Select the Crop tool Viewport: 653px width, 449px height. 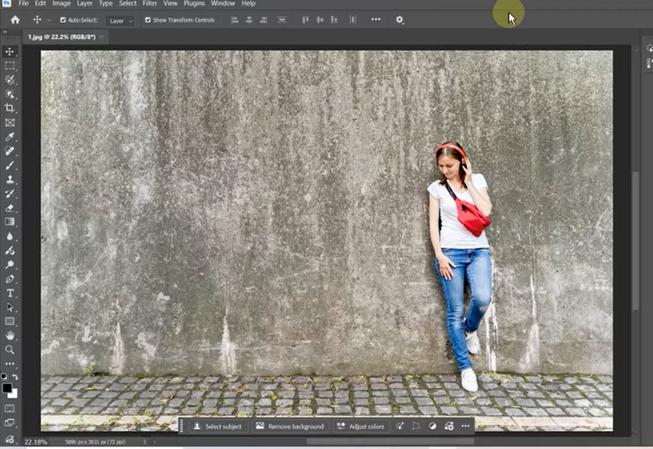pos(10,108)
